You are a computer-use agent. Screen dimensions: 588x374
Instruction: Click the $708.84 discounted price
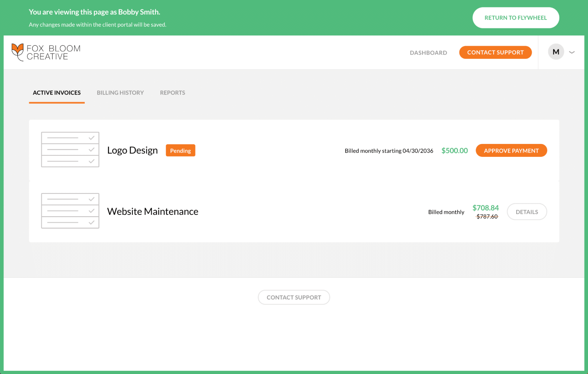point(485,208)
